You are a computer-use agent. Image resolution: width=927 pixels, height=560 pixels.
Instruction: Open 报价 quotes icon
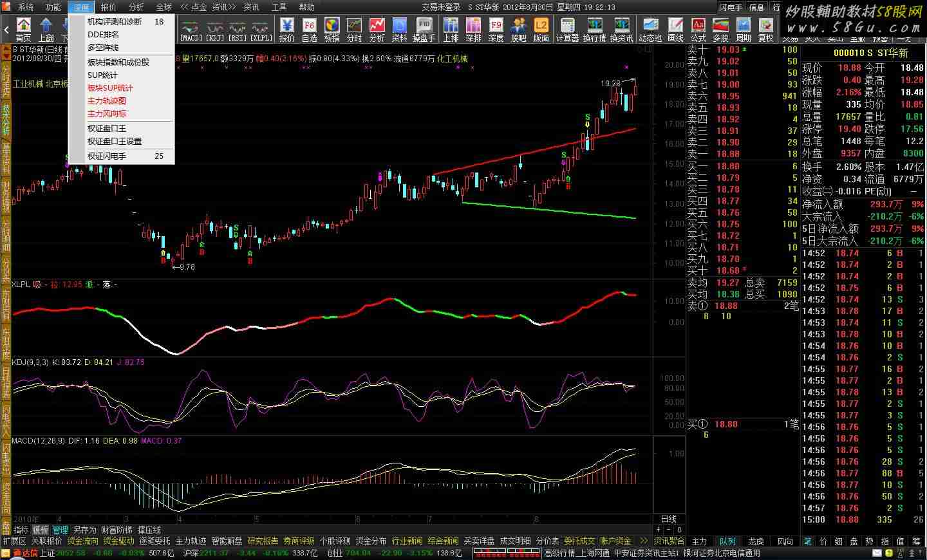[287, 30]
